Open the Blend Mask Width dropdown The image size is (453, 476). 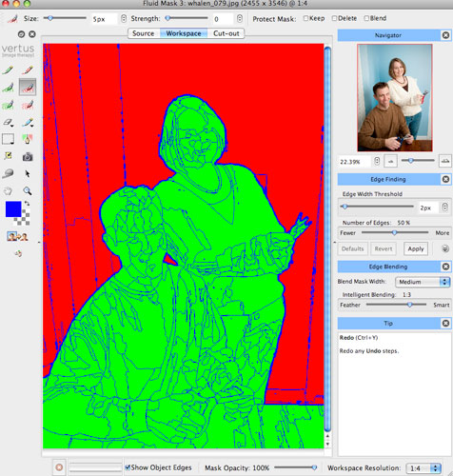pyautogui.click(x=423, y=282)
